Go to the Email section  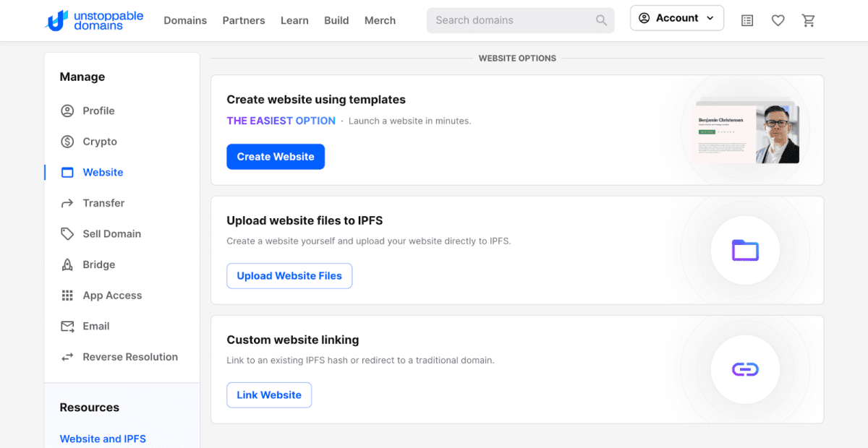(x=96, y=326)
